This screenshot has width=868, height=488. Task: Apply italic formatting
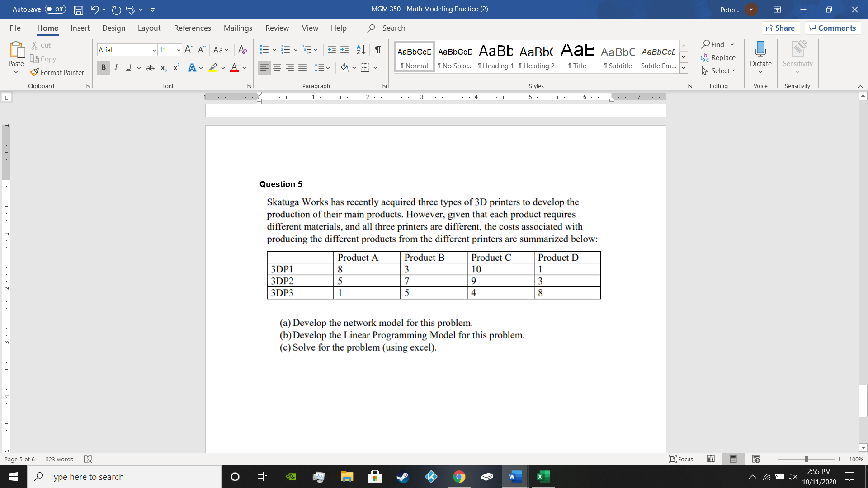pos(116,68)
